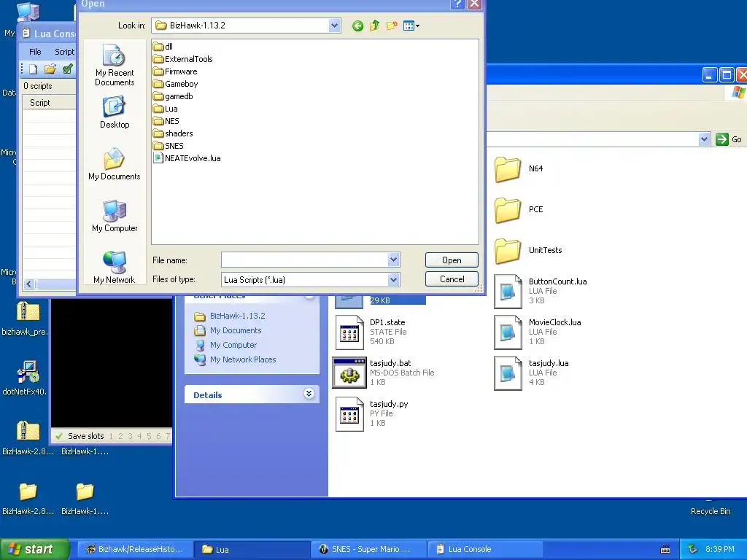Select tasjudy.lua file in Explorer window
Screen dimensions: 747x560
point(532,373)
